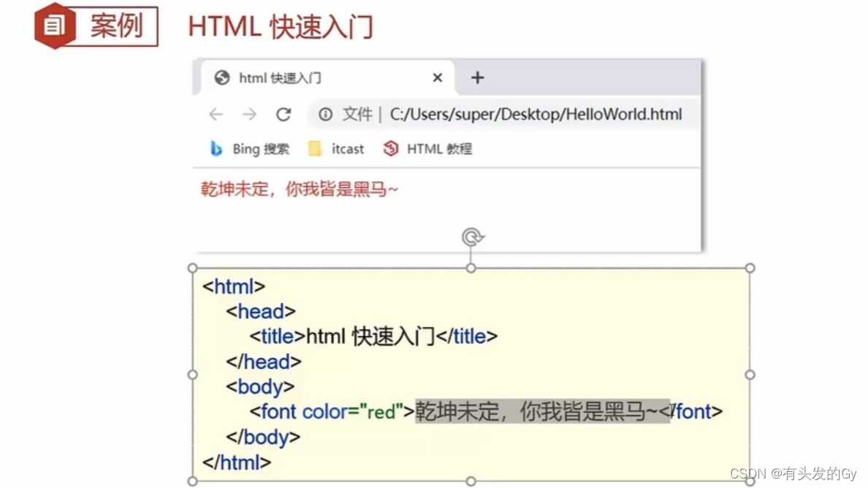Click the top-right resize handle of code box
Image resolution: width=868 pixels, height=488 pixels.
tap(750, 268)
